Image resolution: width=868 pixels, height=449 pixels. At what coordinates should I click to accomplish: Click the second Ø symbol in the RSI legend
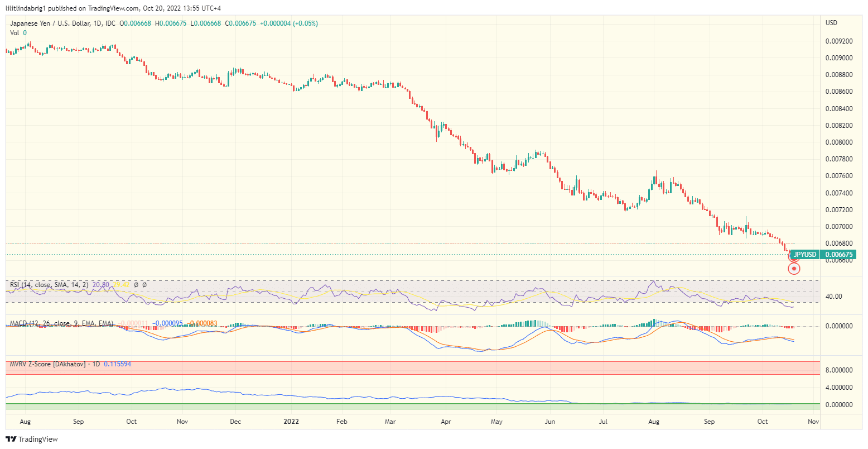tap(144, 285)
